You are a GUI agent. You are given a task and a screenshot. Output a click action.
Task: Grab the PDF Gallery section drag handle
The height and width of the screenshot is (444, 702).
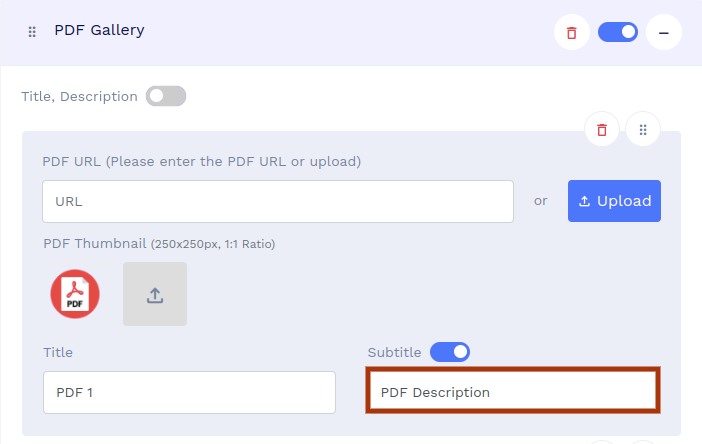(32, 32)
